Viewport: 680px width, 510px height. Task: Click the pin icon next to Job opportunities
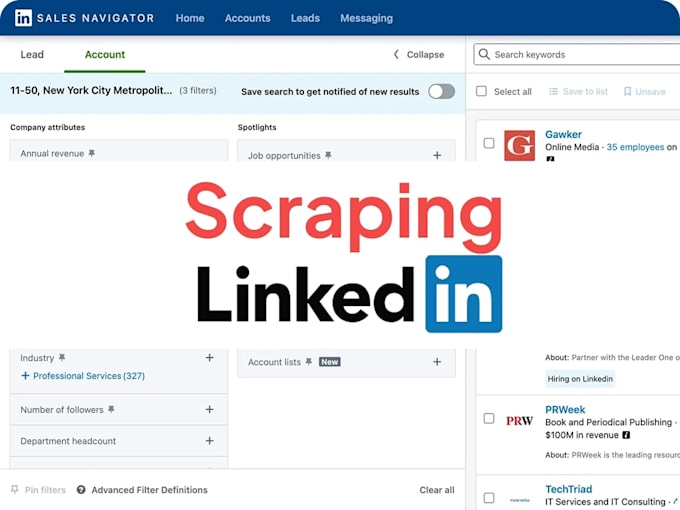coord(328,155)
